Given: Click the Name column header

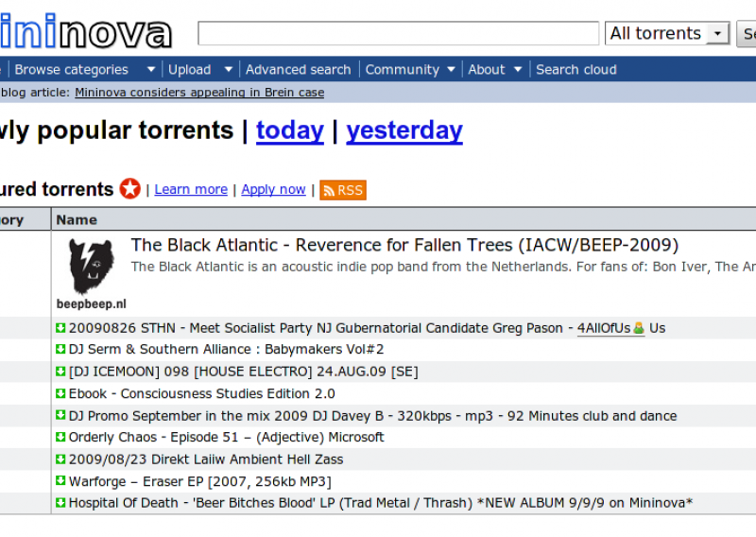Looking at the screenshot, I should click(x=77, y=219).
